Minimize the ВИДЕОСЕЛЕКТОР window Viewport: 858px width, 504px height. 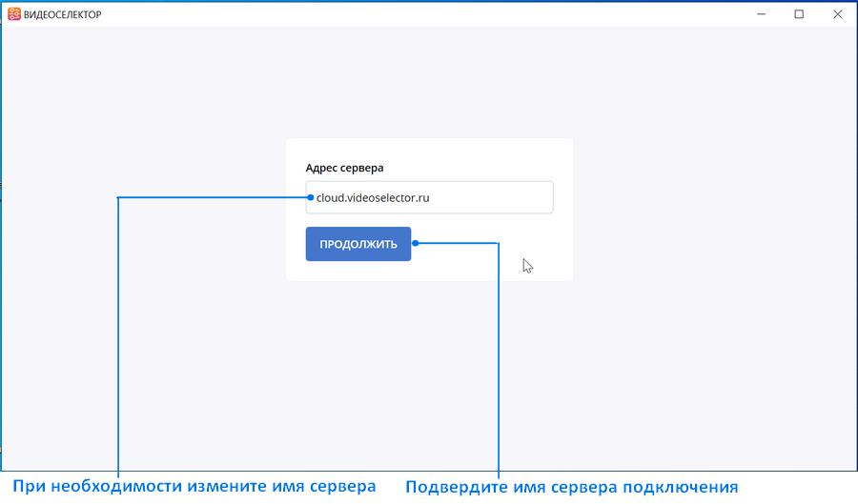pos(761,14)
